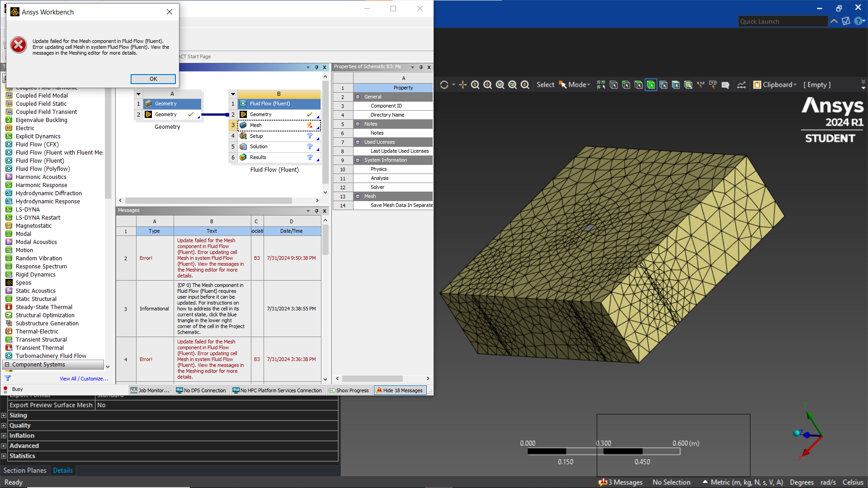Viewport: 868px width, 488px height.
Task: Click the Show Progress status button
Action: pyautogui.click(x=349, y=390)
